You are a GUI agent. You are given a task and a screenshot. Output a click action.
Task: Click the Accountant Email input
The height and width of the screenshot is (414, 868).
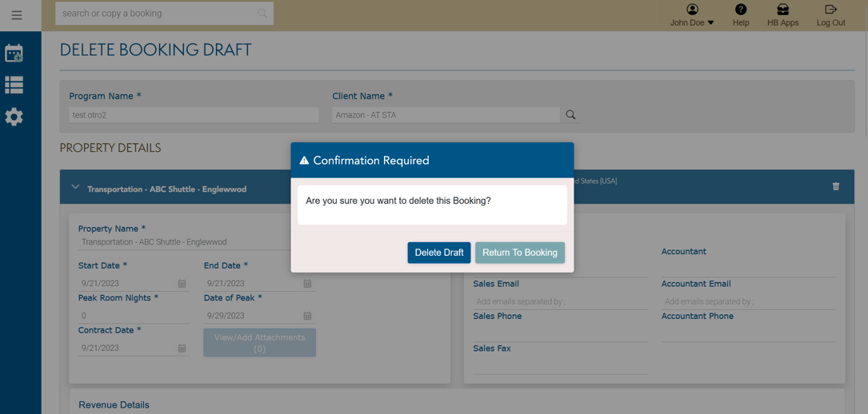point(749,302)
